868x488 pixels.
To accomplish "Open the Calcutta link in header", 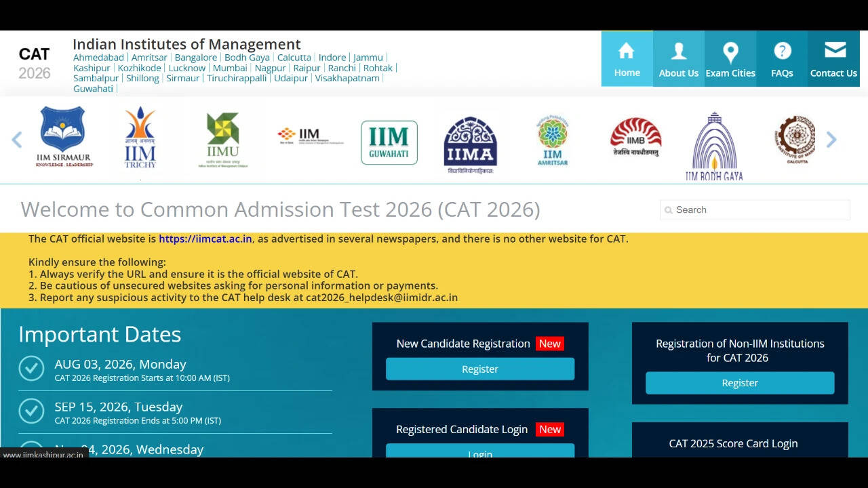I will click(x=294, y=58).
